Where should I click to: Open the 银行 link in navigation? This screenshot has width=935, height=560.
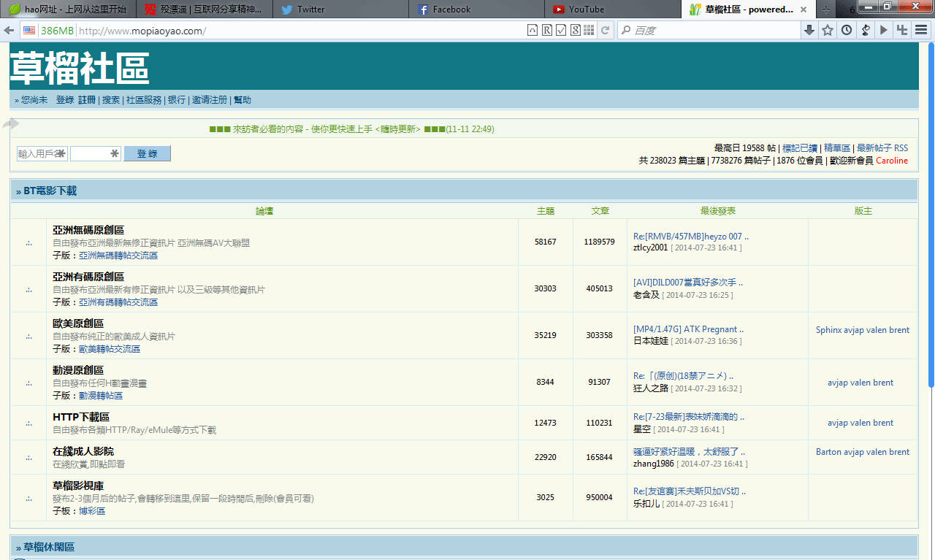coord(177,100)
